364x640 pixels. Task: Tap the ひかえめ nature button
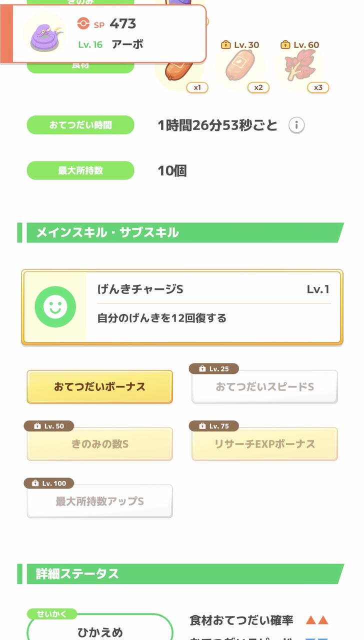(x=99, y=628)
